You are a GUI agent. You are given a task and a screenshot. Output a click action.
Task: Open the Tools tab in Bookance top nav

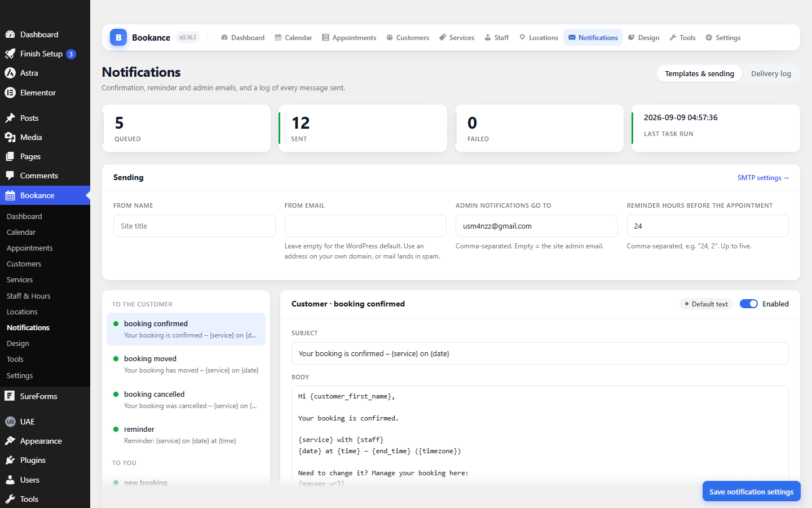682,37
